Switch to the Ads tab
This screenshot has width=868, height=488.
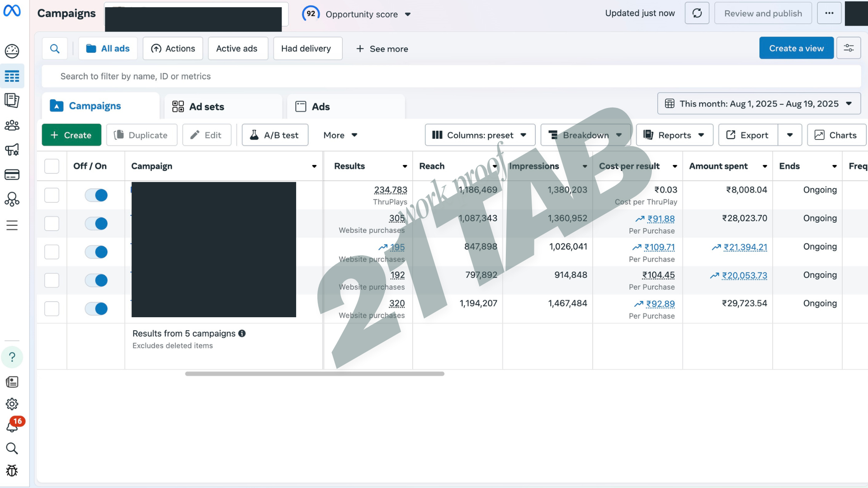click(x=320, y=107)
